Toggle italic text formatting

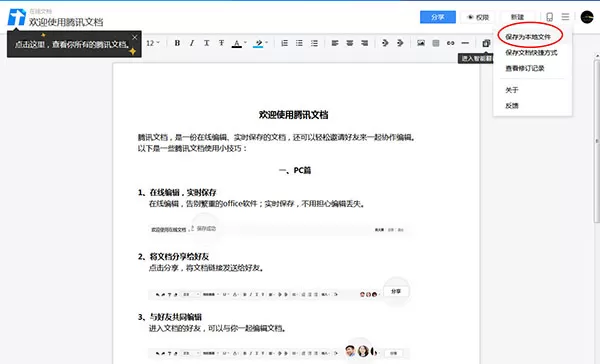(x=192, y=43)
